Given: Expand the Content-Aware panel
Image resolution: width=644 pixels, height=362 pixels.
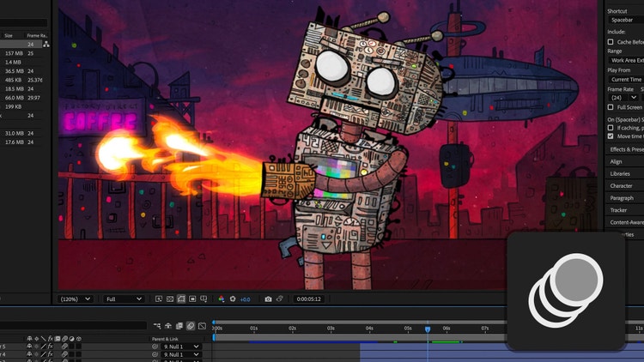Looking at the screenshot, I should click(625, 222).
